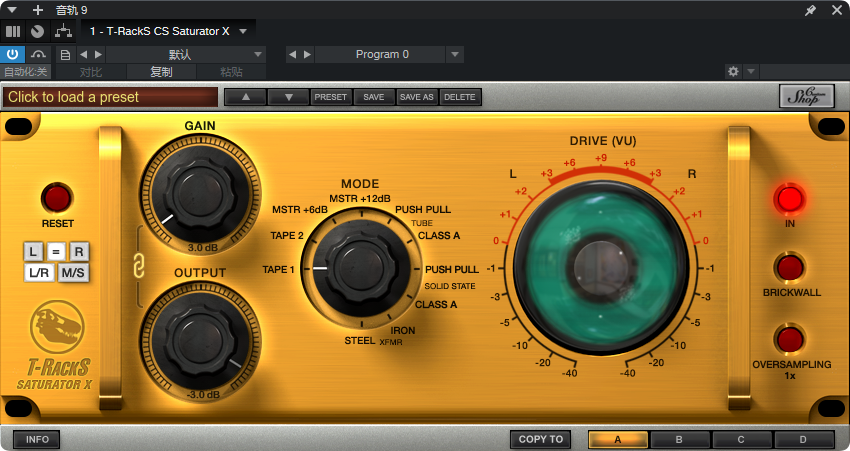This screenshot has width=850, height=451.
Task: Click the 'Click to load a preset' field
Action: click(111, 97)
